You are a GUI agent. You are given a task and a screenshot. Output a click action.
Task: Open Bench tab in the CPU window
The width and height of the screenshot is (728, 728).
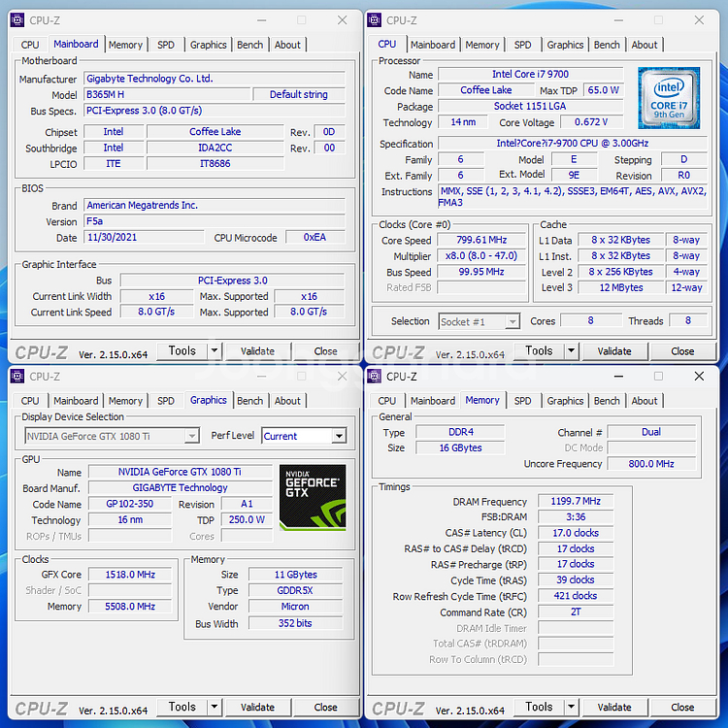(607, 45)
